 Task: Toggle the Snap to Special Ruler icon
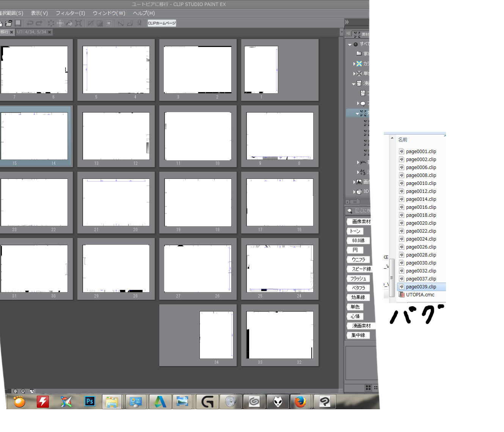pyautogui.click(x=130, y=23)
